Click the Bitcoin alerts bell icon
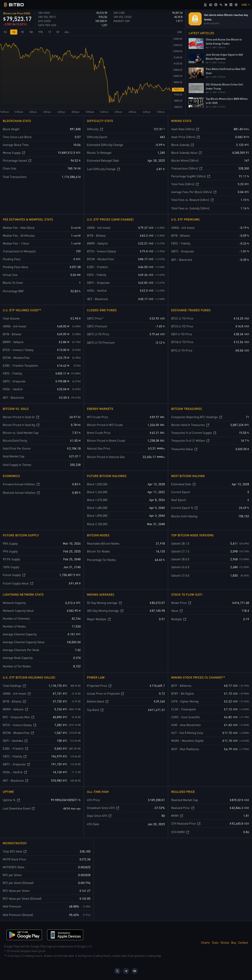 coord(195,19)
